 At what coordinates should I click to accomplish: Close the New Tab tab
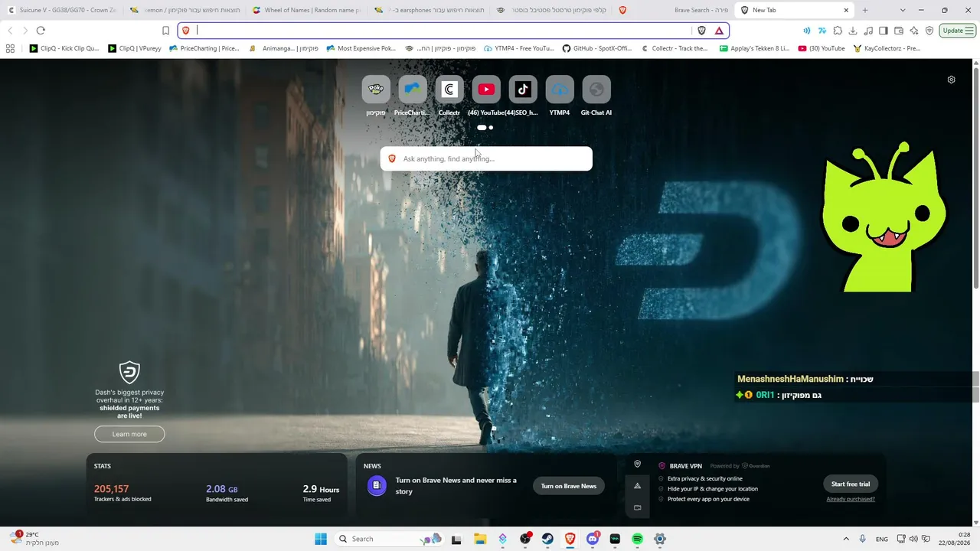[846, 10]
